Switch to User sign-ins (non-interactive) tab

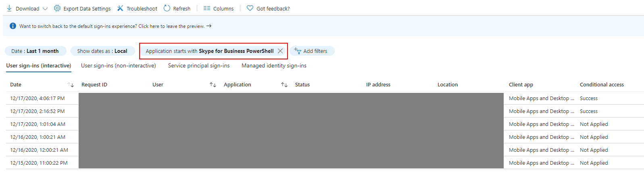(119, 65)
